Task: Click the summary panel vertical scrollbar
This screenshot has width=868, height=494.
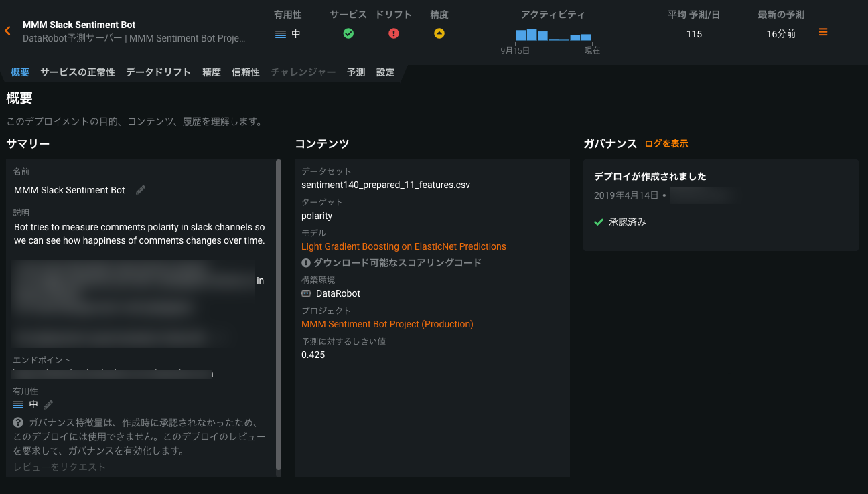Action: 279,315
